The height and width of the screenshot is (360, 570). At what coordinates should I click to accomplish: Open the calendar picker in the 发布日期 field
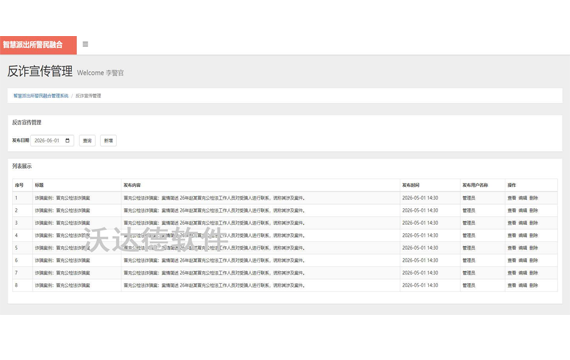[68, 141]
